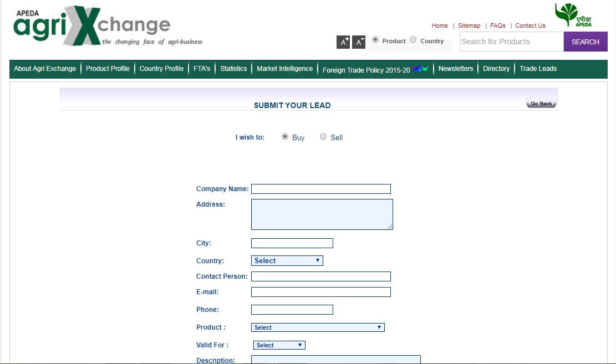The image size is (616, 364).
Task: Select the Buy radio button
Action: click(x=284, y=136)
